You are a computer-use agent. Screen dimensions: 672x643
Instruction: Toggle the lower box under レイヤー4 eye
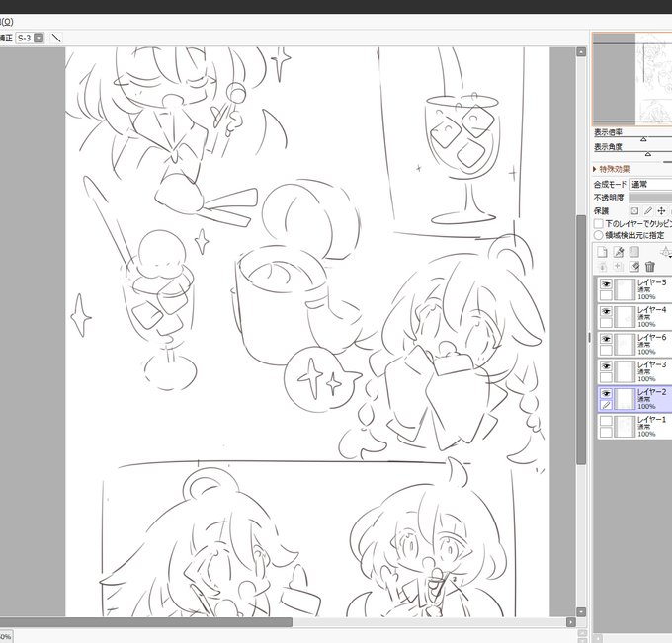(x=606, y=323)
